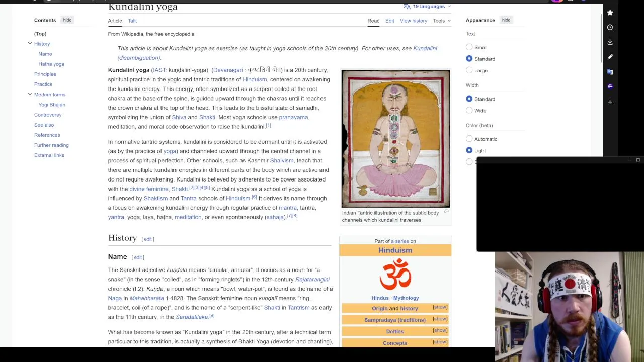Image resolution: width=644 pixels, height=362 pixels.
Task: Open the Tantrism link
Action: 299,307
